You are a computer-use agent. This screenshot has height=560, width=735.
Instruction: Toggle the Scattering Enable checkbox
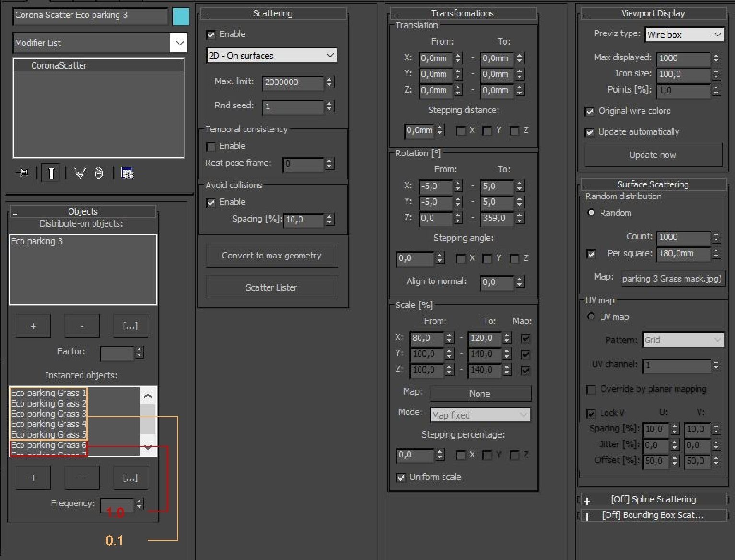pyautogui.click(x=210, y=35)
